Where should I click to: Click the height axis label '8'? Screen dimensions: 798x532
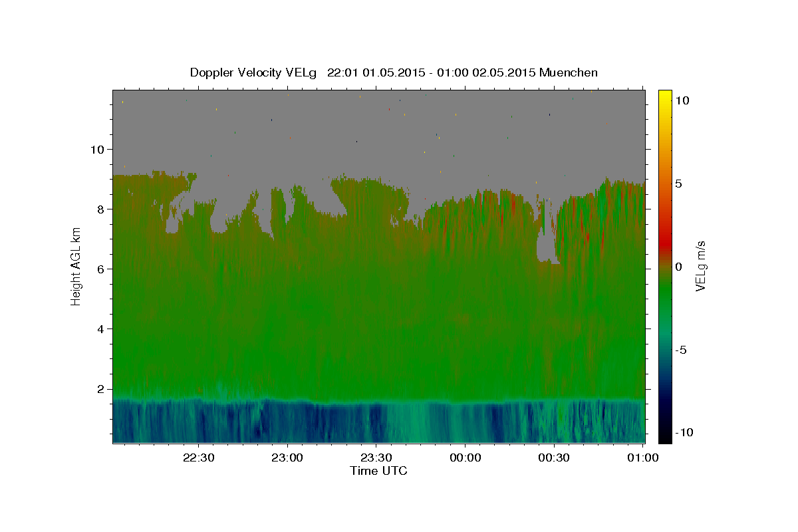coord(101,209)
